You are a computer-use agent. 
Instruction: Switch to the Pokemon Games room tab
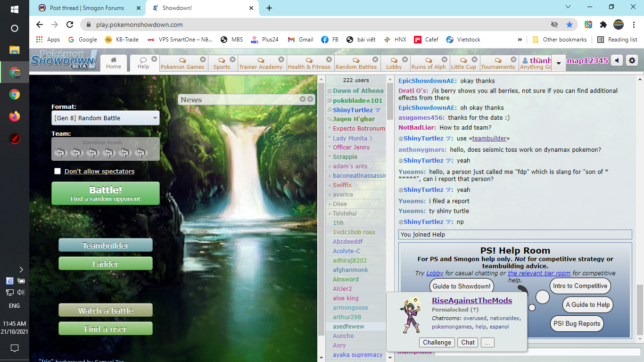pyautogui.click(x=182, y=63)
